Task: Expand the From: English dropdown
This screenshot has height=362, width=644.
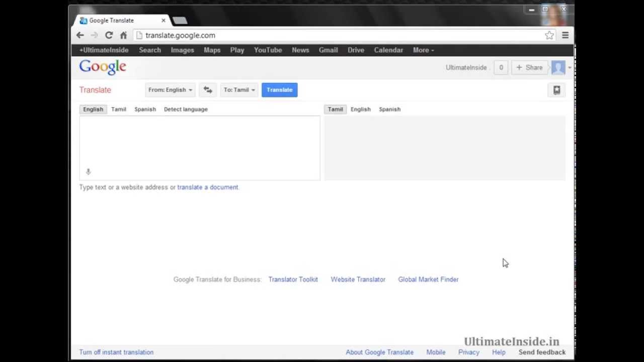Action: pos(170,90)
